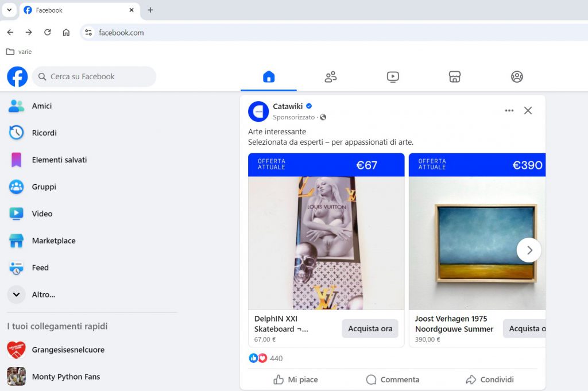This screenshot has height=391, width=588.
Task: Select the Facebook browser tab
Action: click(x=79, y=10)
